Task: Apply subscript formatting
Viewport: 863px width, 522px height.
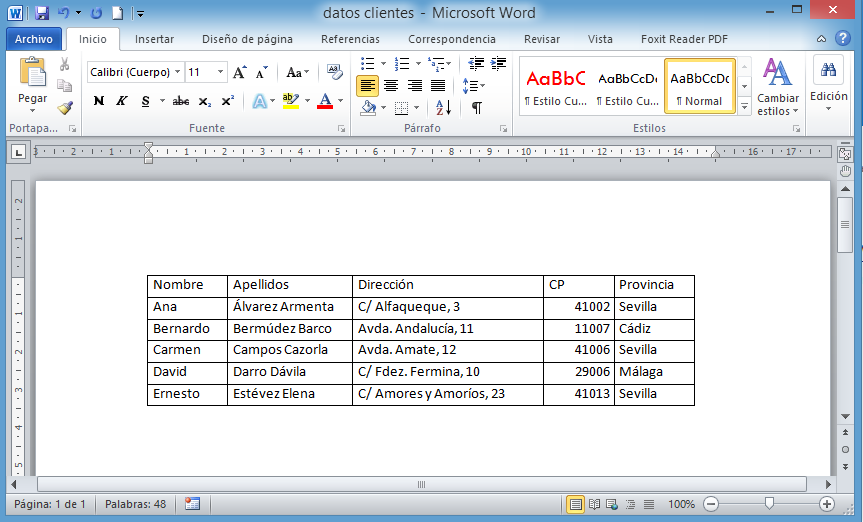Action: 205,101
